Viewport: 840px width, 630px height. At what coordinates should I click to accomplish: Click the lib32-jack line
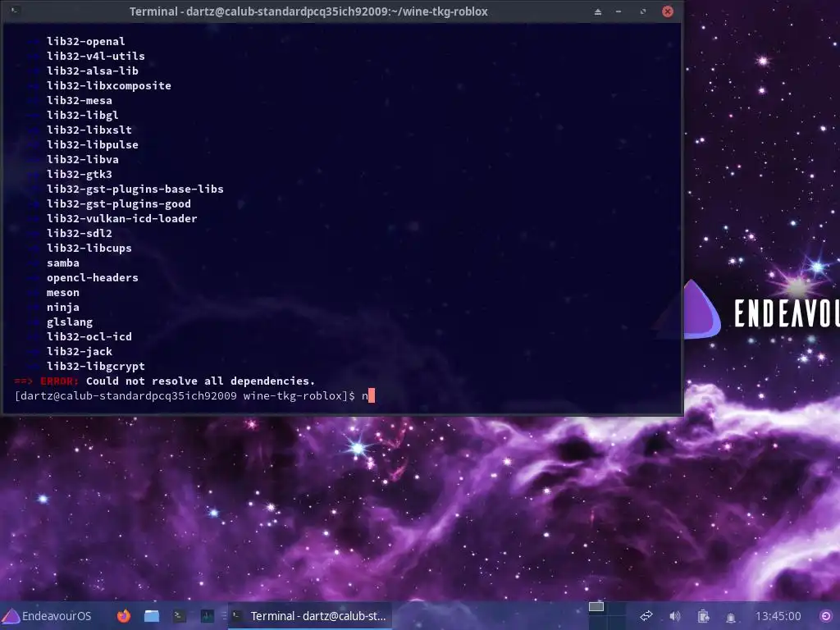coord(80,351)
